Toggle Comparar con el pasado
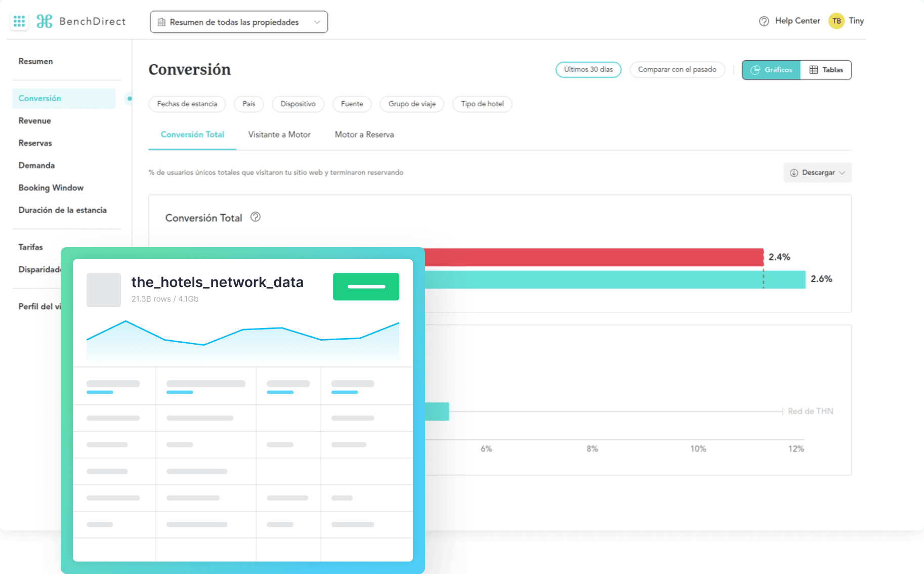Viewport: 924px width, 574px height. pos(677,69)
